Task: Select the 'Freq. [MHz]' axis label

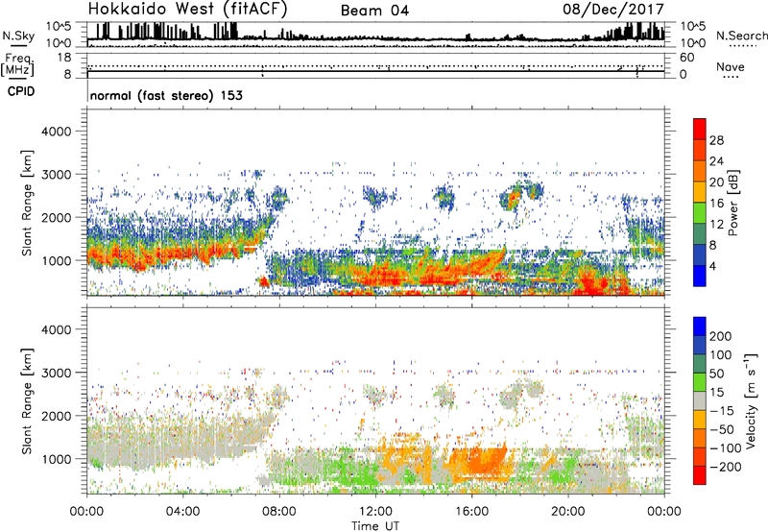Action: click(18, 64)
